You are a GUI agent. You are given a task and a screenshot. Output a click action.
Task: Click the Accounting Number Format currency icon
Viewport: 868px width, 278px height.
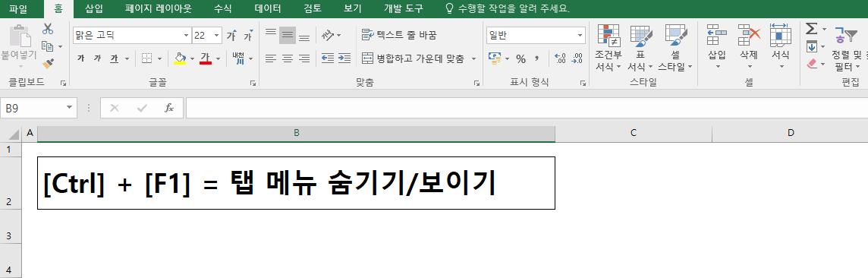point(495,58)
